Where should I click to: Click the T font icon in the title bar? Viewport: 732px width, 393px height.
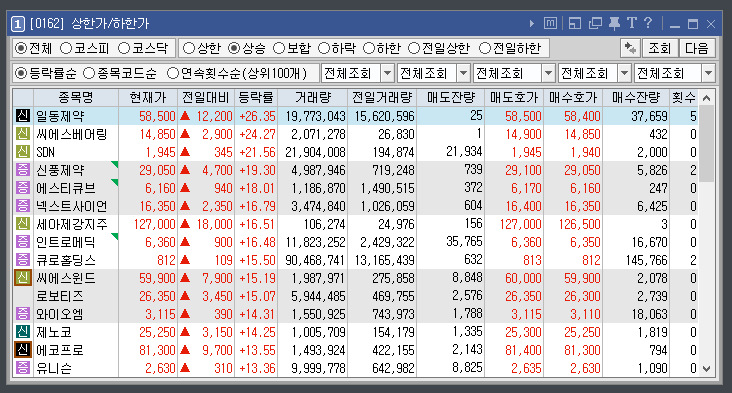632,23
